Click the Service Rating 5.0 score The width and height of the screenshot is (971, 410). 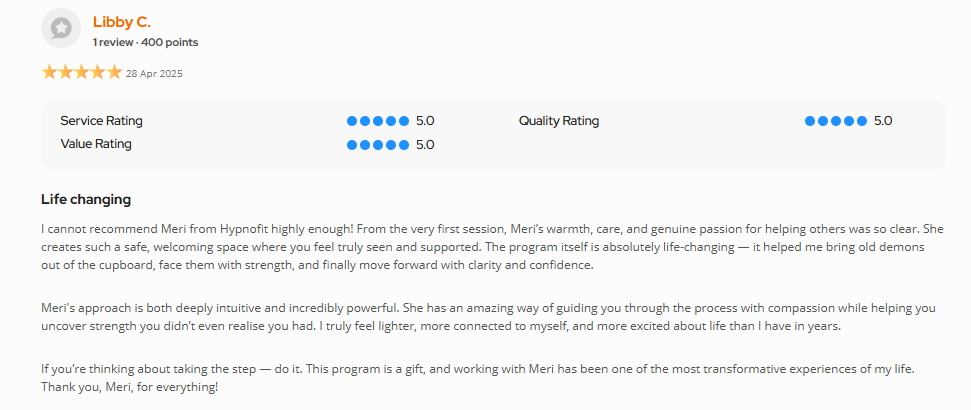425,121
